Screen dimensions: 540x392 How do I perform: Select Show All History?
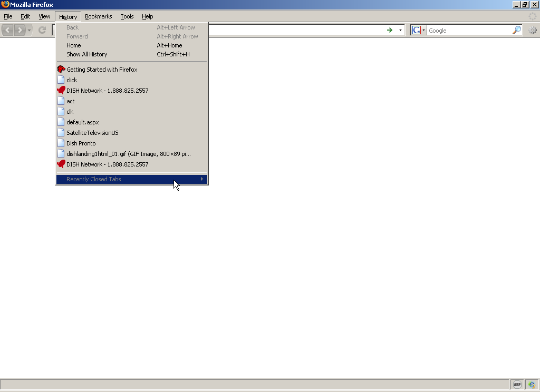coord(131,54)
